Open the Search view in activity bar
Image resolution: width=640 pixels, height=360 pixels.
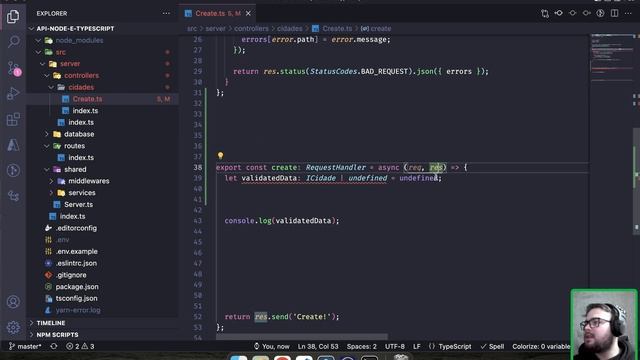tap(13, 42)
